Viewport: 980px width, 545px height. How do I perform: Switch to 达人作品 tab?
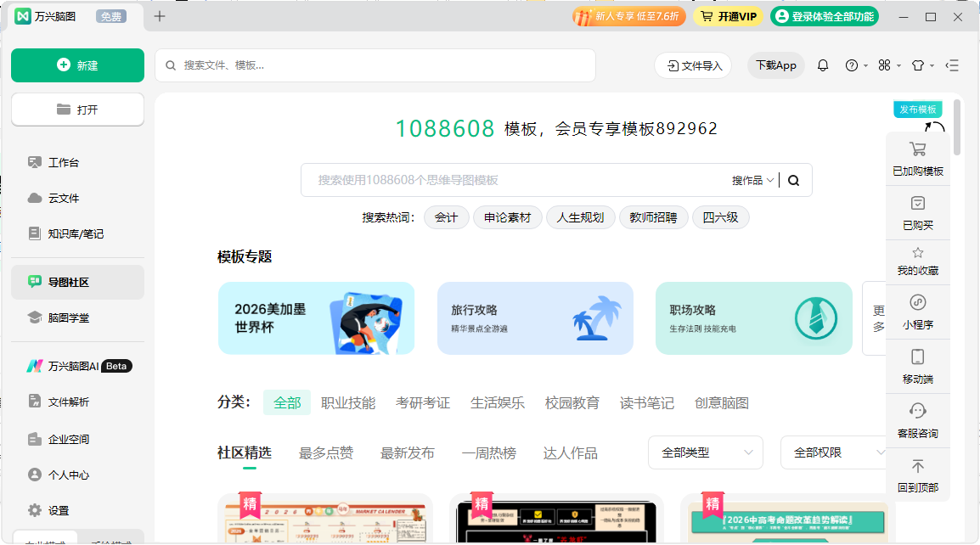[x=571, y=453]
